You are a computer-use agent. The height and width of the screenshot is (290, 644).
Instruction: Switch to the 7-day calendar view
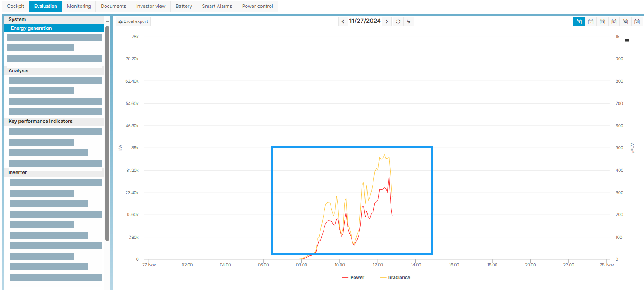point(591,21)
